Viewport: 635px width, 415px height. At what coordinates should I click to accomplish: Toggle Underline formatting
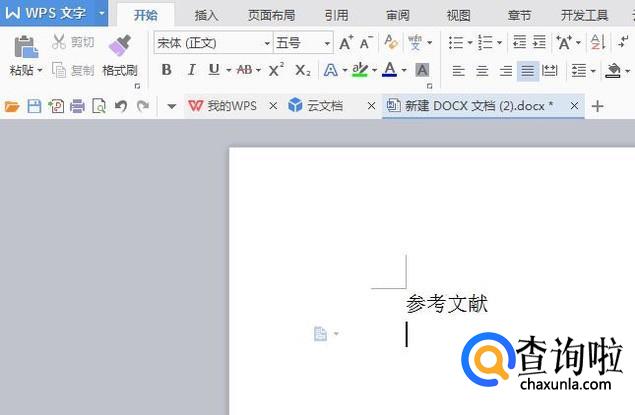coord(214,70)
